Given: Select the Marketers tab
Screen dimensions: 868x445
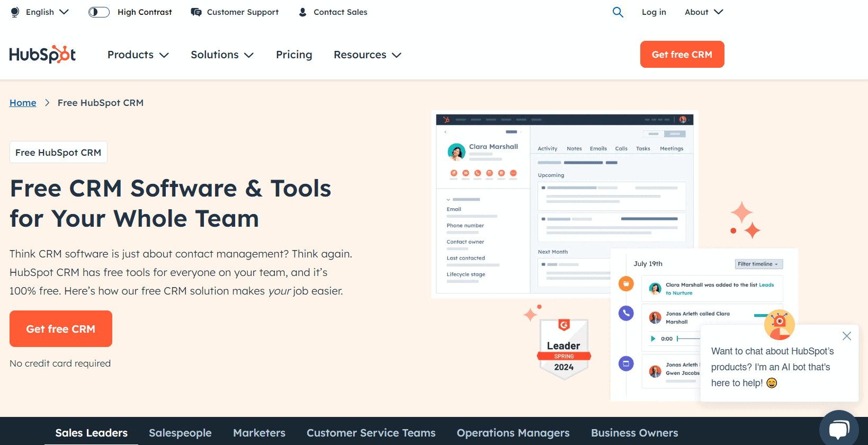Looking at the screenshot, I should (x=259, y=433).
